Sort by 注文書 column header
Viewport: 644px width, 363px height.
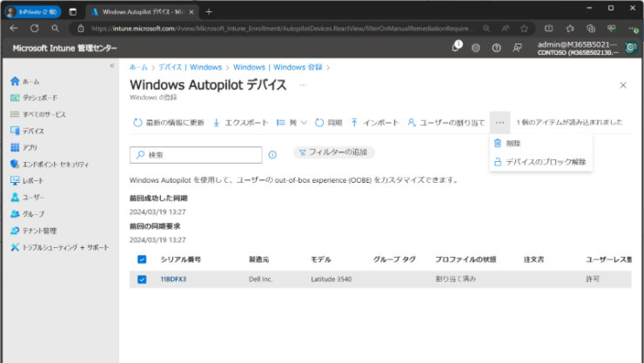point(533,259)
